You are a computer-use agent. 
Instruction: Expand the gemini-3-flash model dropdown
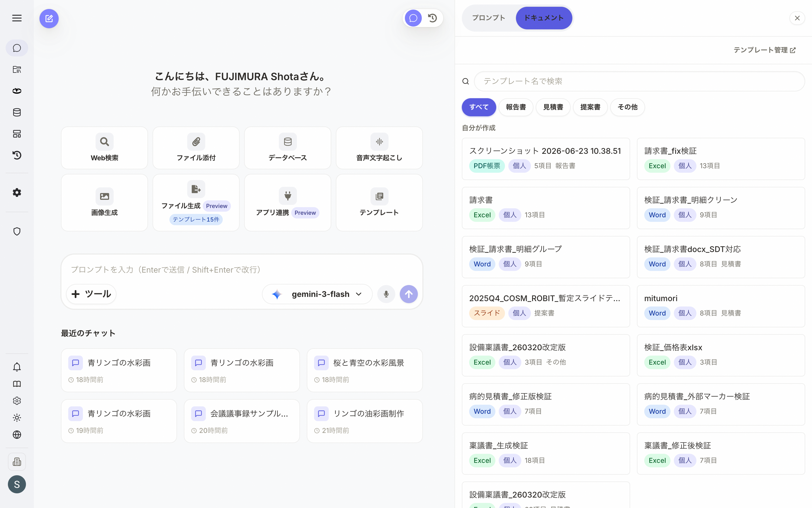click(x=317, y=294)
